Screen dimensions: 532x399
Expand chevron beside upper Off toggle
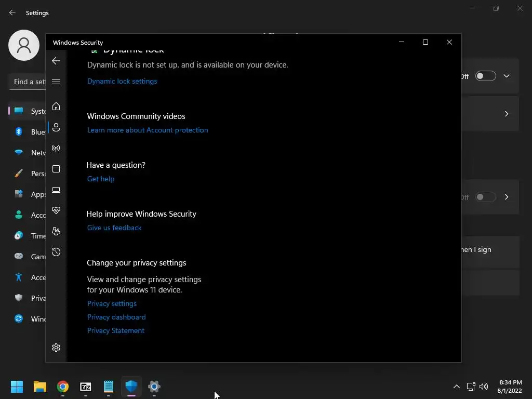(507, 76)
